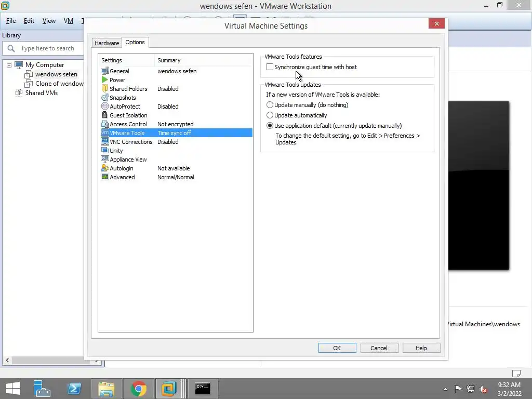Click the Autologin icon
The width and height of the screenshot is (532, 399).
pyautogui.click(x=105, y=168)
